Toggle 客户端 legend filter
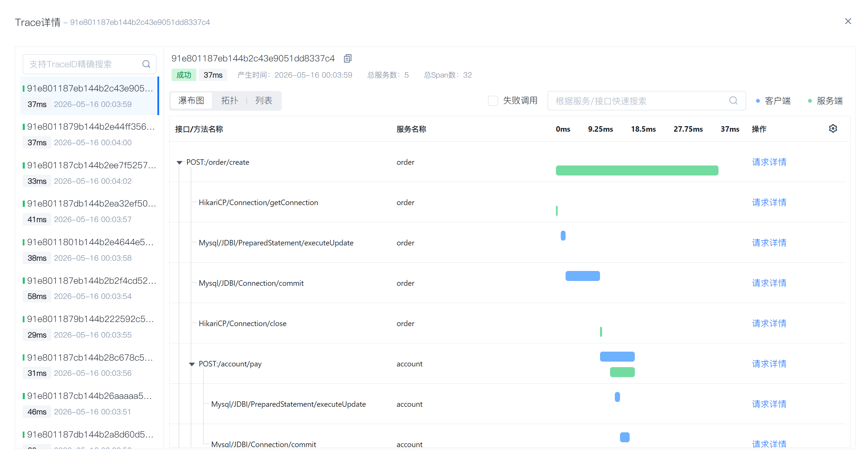 point(774,101)
